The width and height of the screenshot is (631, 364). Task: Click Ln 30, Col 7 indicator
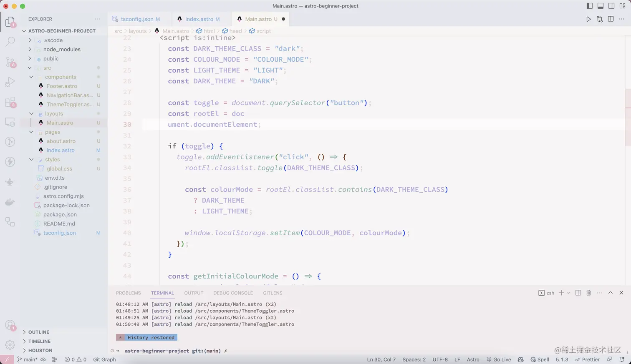click(x=381, y=359)
